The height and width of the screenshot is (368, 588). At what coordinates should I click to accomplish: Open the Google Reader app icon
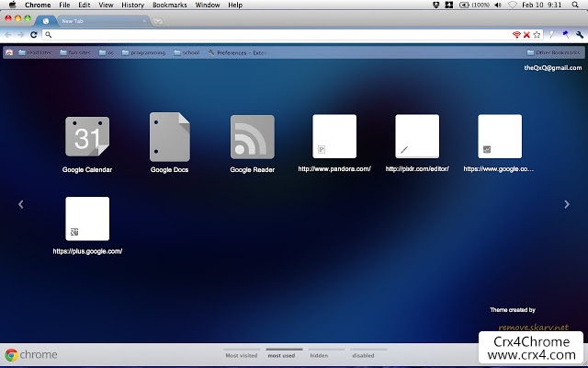[253, 137]
